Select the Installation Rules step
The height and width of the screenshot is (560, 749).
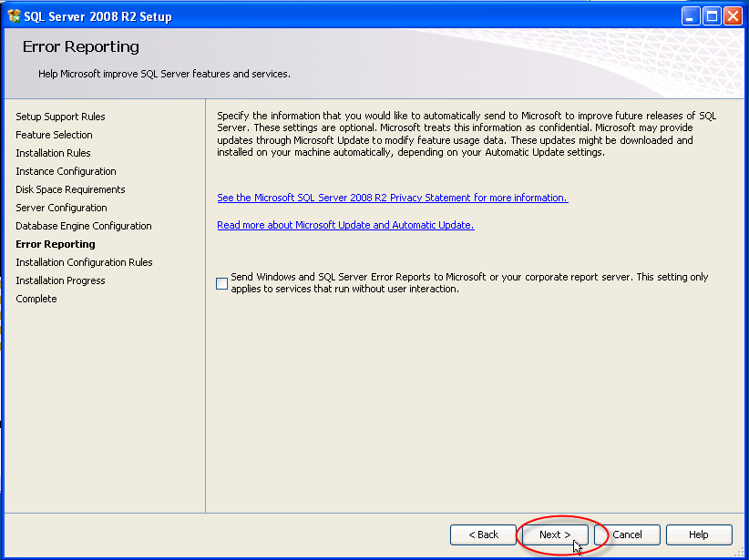(53, 153)
